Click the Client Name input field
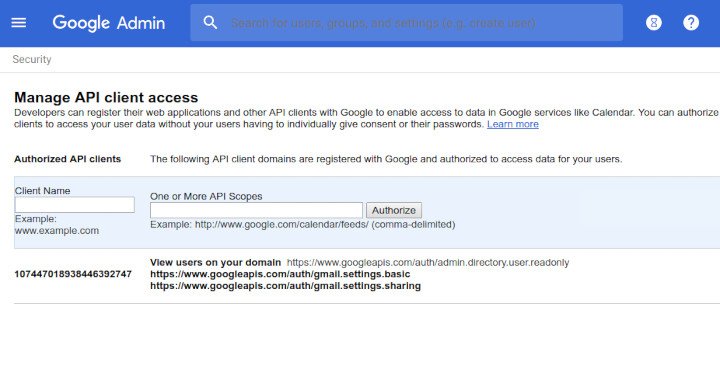The image size is (720, 373). click(74, 205)
